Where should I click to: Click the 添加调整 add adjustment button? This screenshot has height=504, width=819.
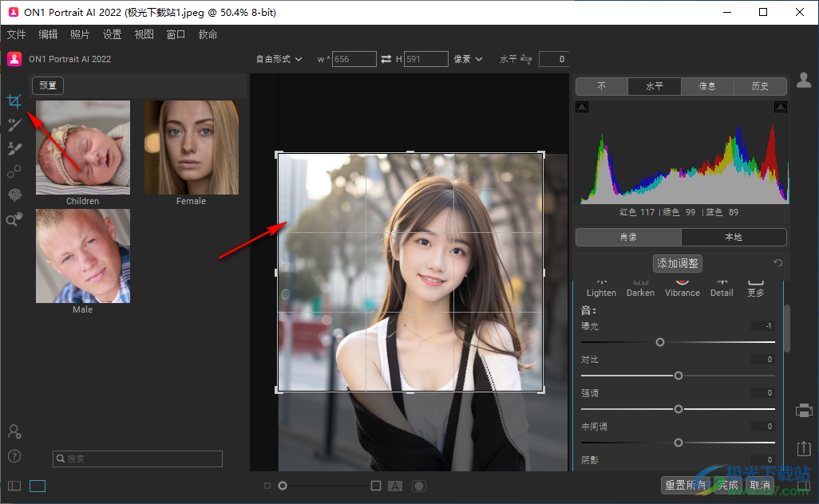click(678, 263)
